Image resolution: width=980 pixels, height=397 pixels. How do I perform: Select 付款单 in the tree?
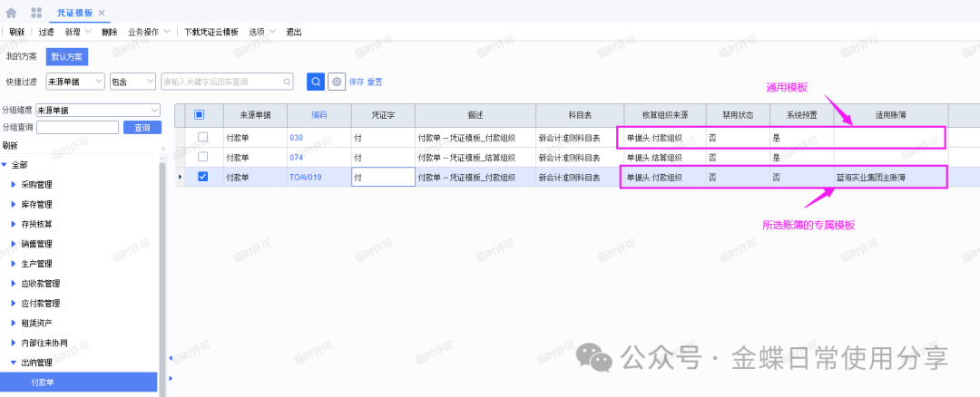click(43, 382)
